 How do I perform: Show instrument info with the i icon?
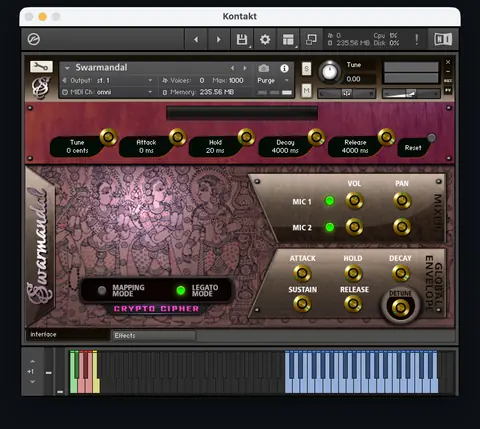pyautogui.click(x=284, y=68)
